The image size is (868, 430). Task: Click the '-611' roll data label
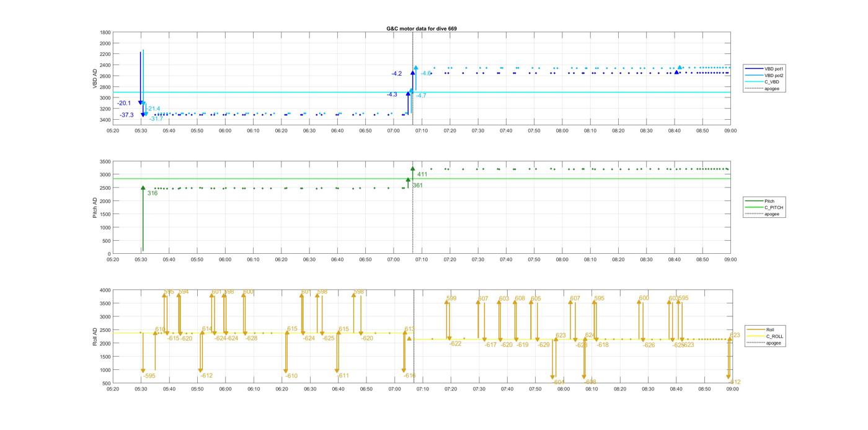(343, 375)
